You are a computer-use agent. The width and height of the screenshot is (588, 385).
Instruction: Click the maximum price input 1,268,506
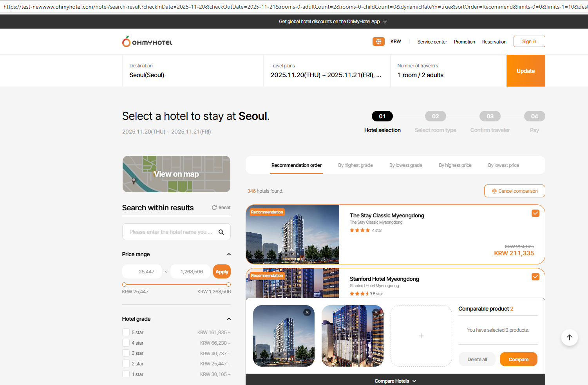(190, 272)
